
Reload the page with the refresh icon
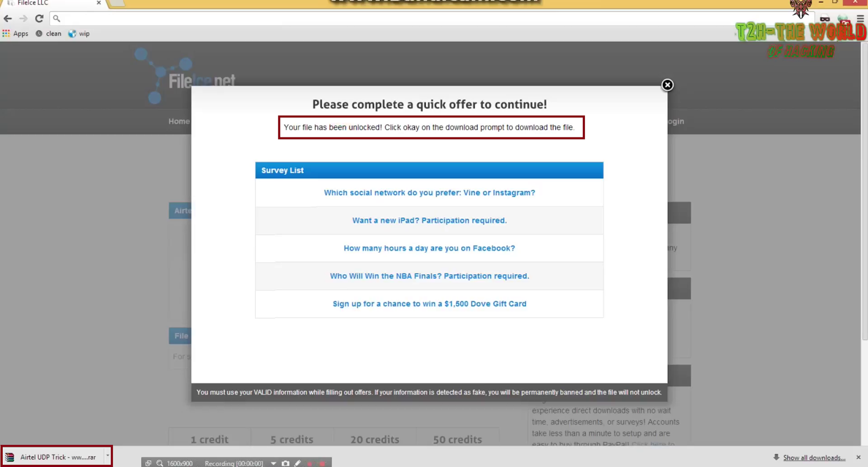point(39,18)
